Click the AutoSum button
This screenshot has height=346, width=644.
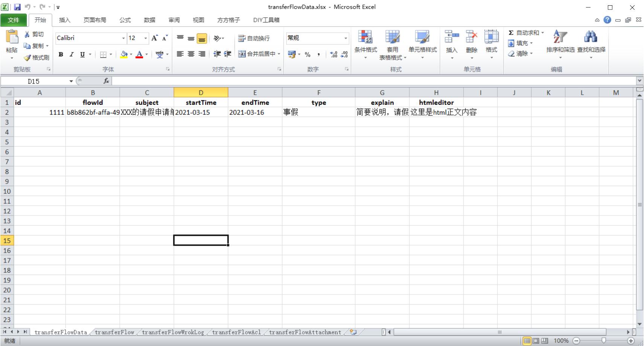524,33
